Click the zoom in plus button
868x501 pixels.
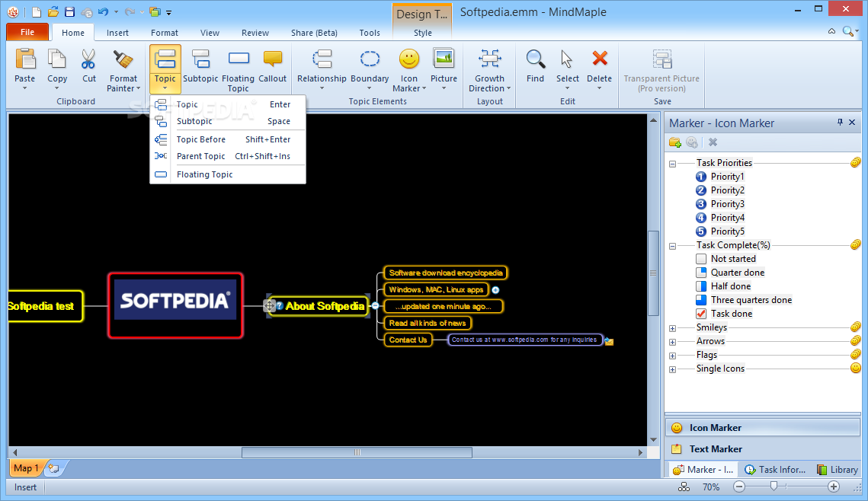[x=834, y=487]
